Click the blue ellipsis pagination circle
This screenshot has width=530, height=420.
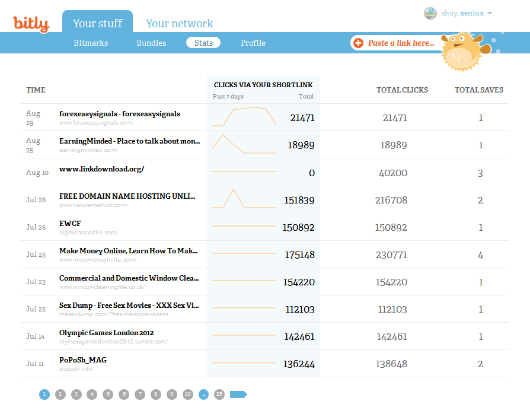point(203,394)
